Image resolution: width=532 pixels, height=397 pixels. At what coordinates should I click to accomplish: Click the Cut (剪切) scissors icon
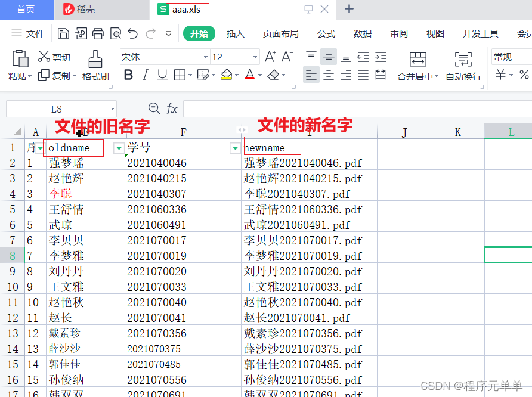click(45, 55)
